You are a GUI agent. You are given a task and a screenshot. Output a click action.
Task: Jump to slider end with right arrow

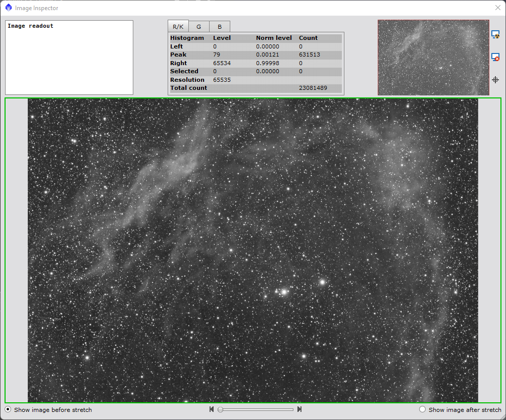click(x=299, y=409)
